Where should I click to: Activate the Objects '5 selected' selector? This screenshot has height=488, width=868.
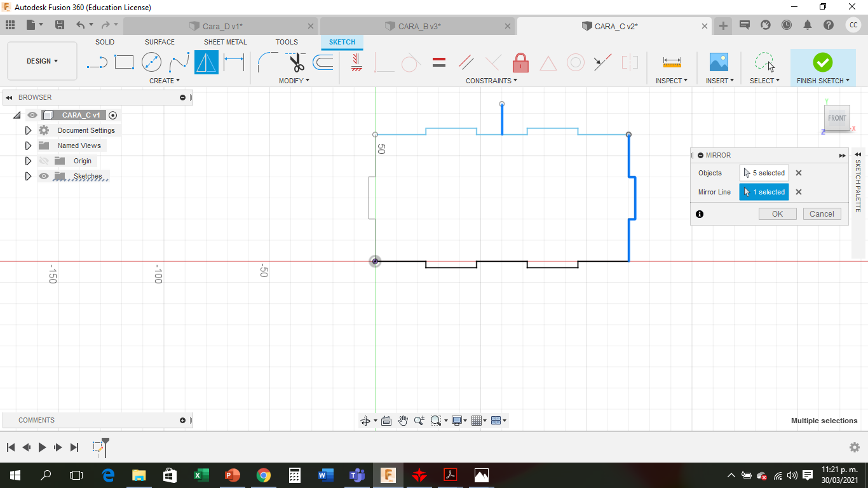tap(764, 173)
